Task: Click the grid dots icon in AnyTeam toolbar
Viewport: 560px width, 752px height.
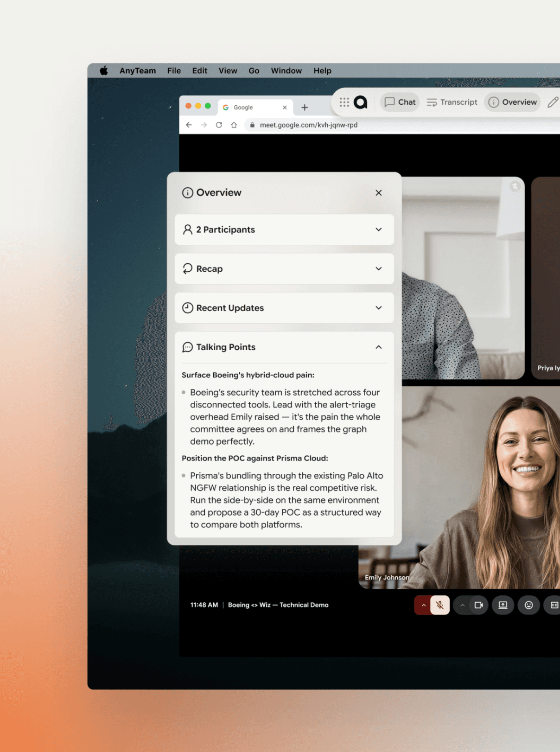Action: (x=344, y=102)
